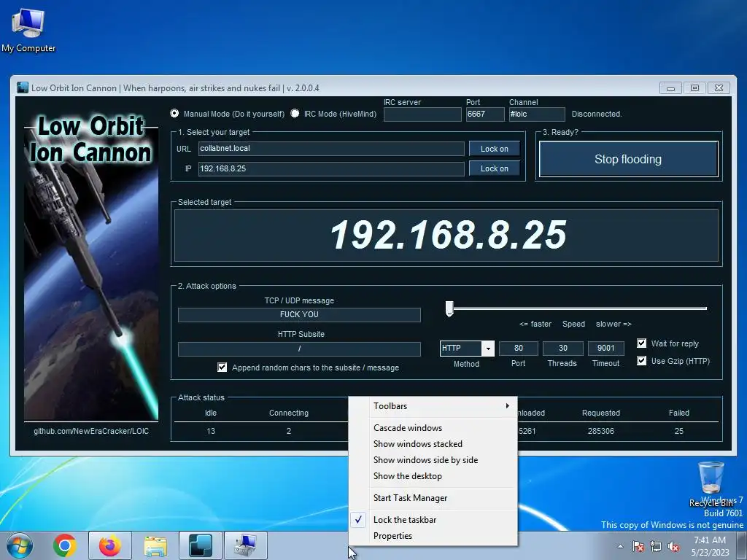Choose Show windows side by side
Screen dimensions: 747x560
(x=433, y=460)
